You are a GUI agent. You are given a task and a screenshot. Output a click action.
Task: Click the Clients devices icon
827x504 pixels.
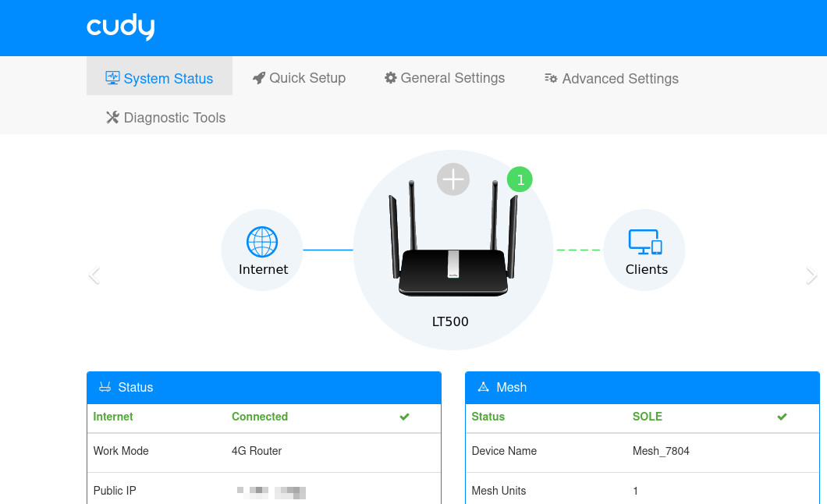645,242
